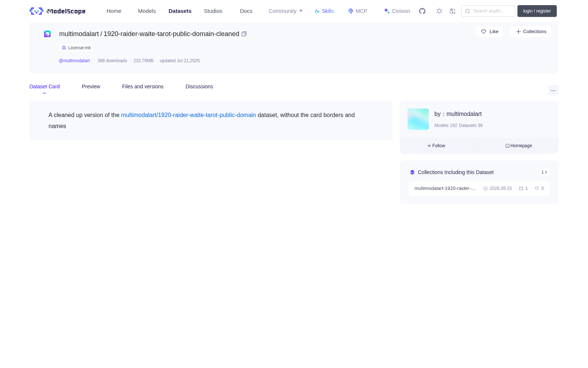Open the Docs menu item
Viewport: 588px width, 368px height.
click(x=246, y=11)
